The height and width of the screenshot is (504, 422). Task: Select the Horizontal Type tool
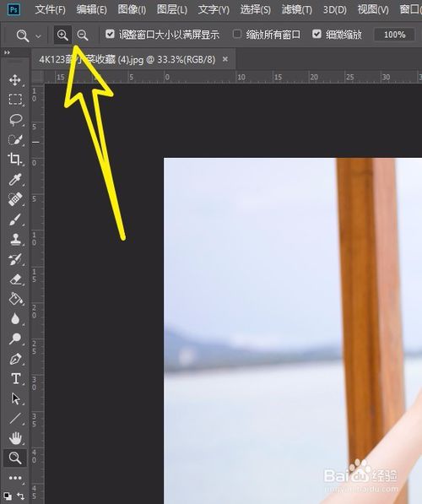pyautogui.click(x=15, y=379)
